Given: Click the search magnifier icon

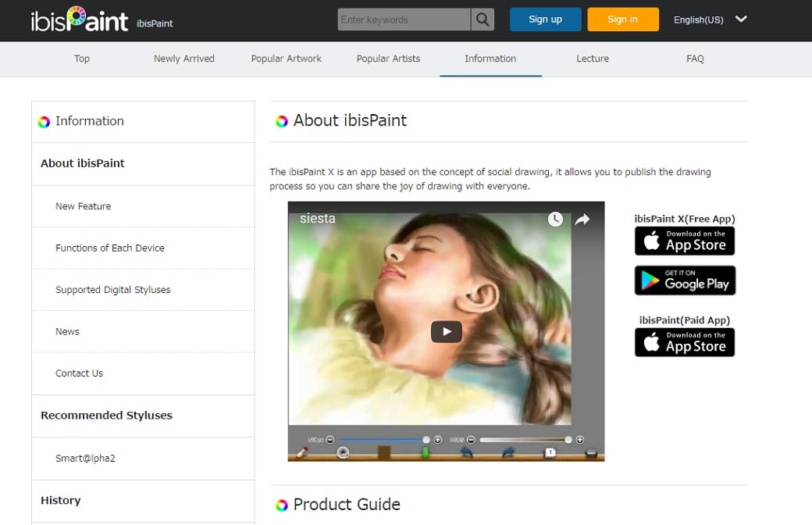Looking at the screenshot, I should (x=484, y=20).
